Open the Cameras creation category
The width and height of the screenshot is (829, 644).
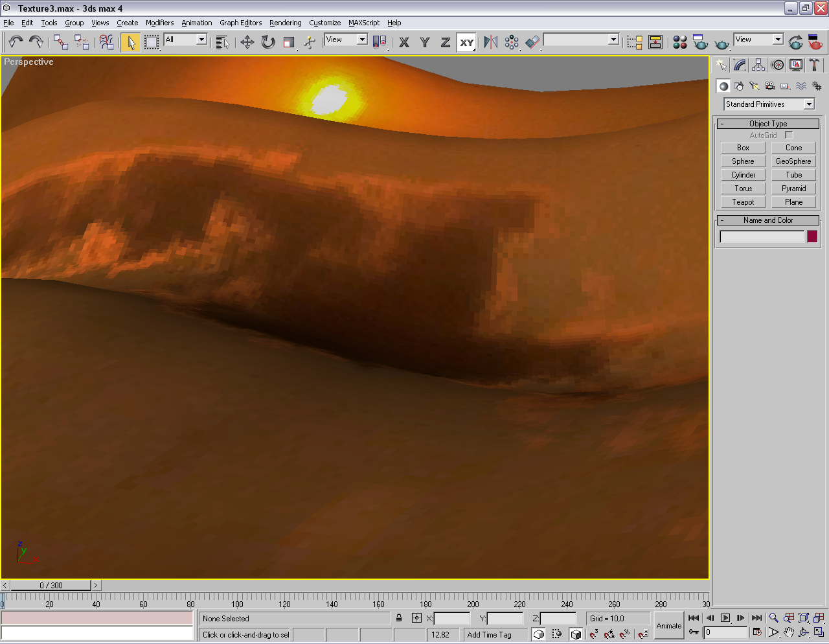(x=769, y=86)
